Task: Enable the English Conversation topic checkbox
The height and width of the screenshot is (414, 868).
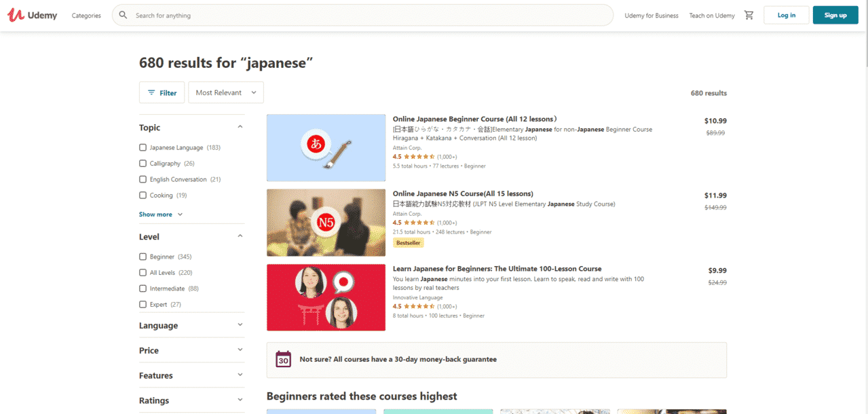Action: 143,179
